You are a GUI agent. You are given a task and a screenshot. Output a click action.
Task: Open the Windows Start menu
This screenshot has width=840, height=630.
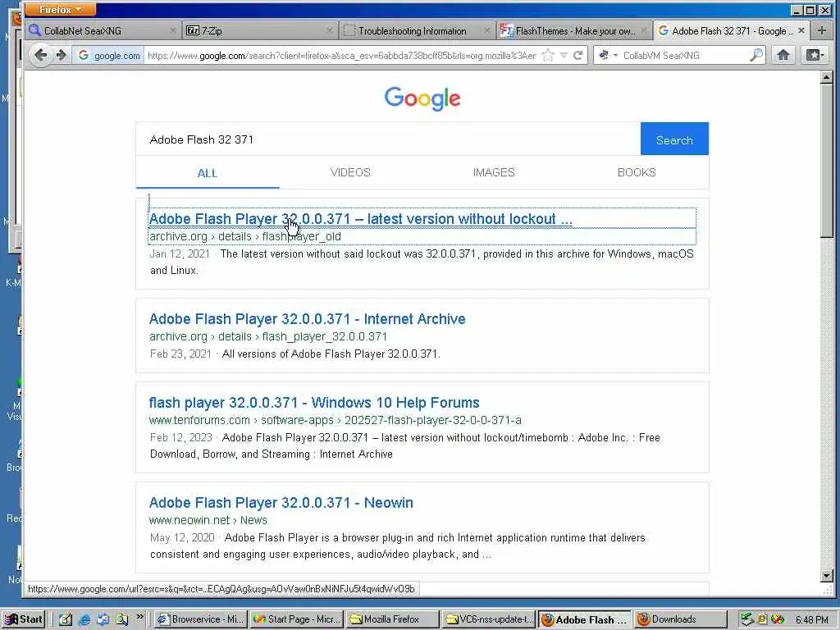pyautogui.click(x=24, y=619)
